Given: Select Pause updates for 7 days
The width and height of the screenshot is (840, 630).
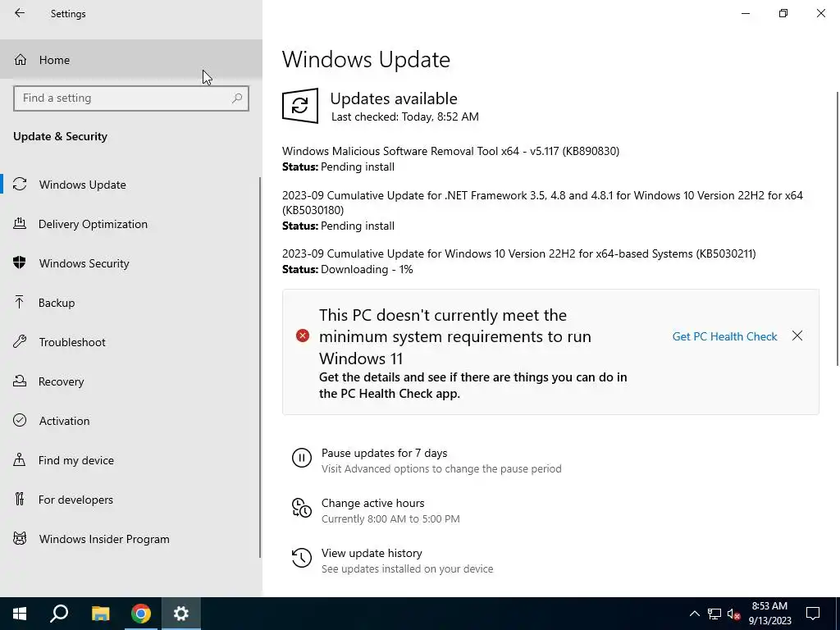Looking at the screenshot, I should coord(427,460).
